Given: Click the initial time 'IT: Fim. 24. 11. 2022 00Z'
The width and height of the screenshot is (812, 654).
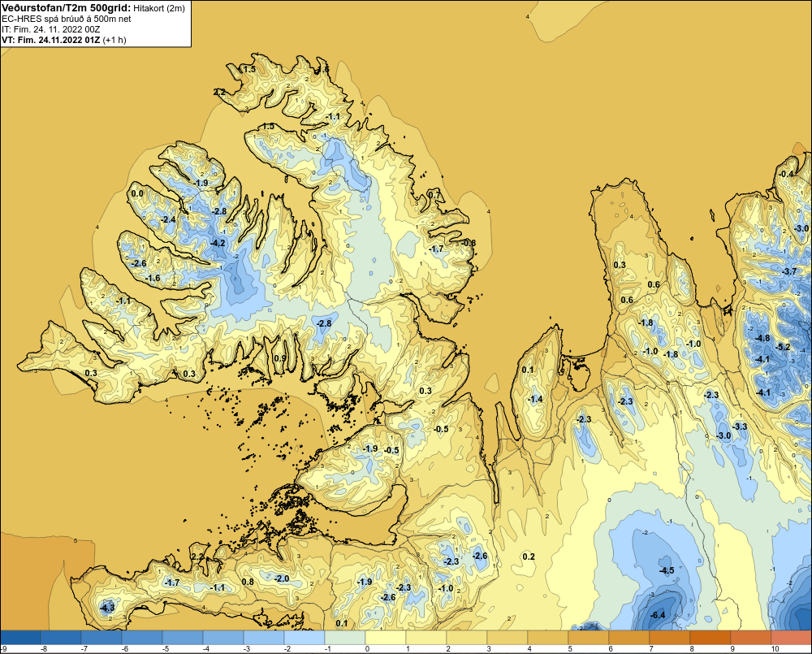Looking at the screenshot, I should point(50,29).
